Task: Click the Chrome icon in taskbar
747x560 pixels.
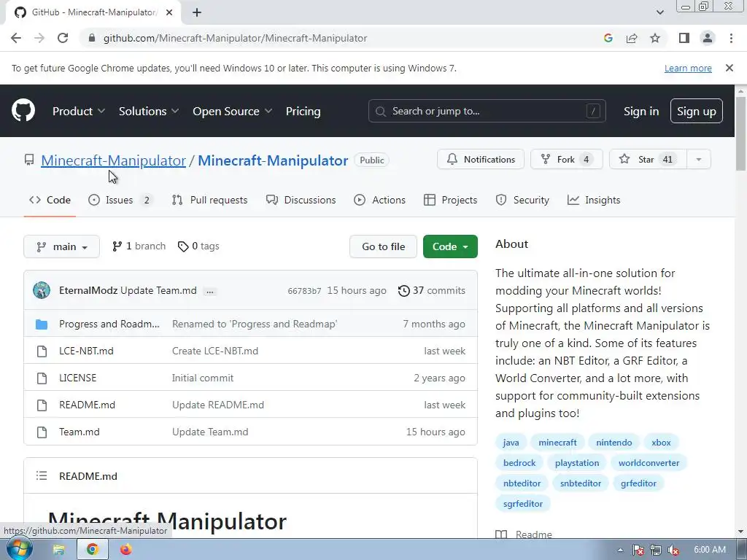Action: tap(93, 550)
